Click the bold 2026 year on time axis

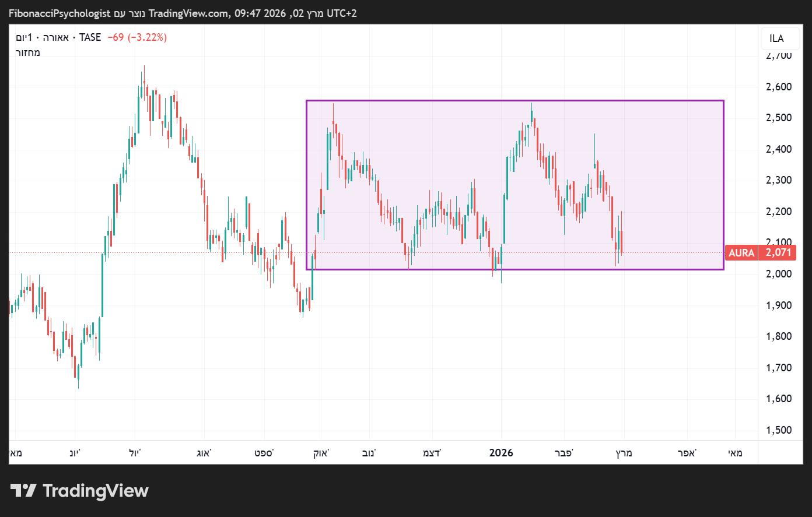tap(501, 453)
